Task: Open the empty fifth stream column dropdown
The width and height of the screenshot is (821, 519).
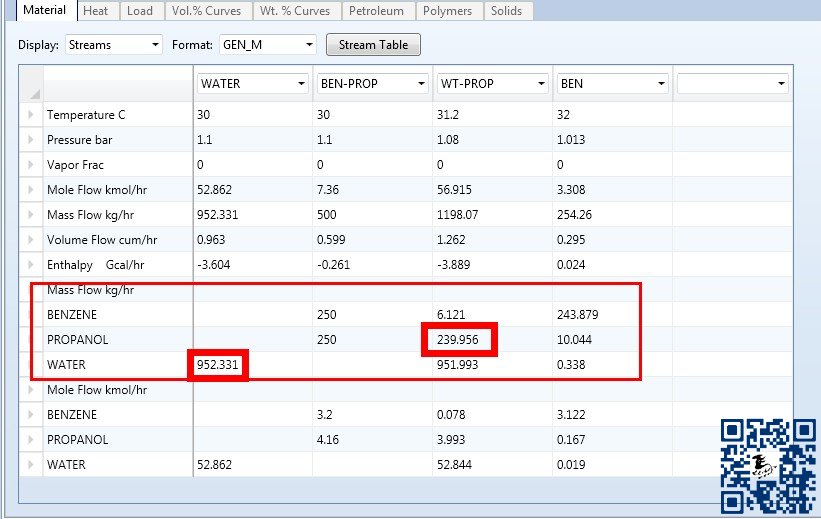Action: (x=780, y=84)
